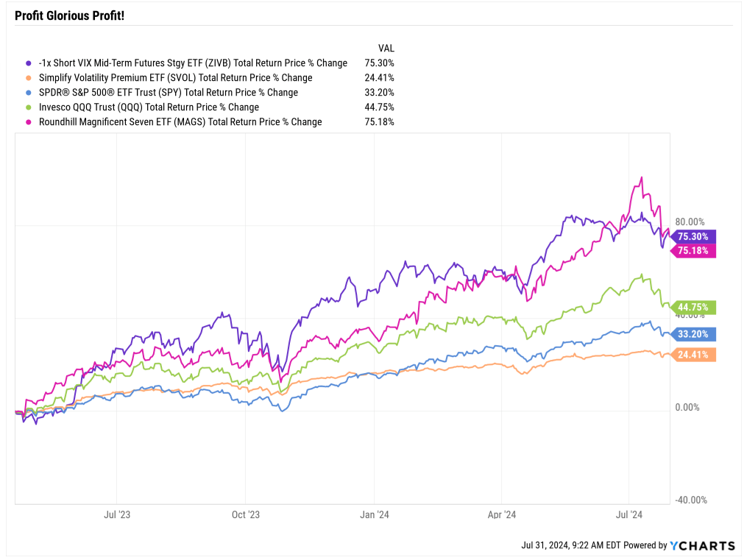
Task: Click the green 44.75% end-value flag
Action: click(x=694, y=308)
